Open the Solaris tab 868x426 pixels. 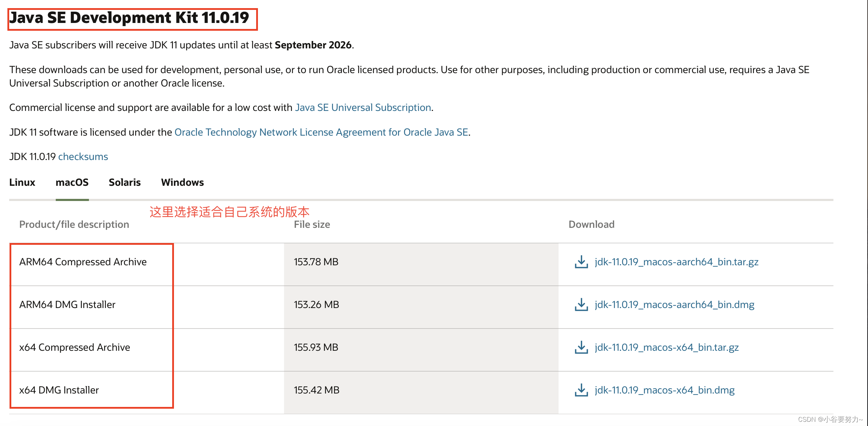[x=125, y=182]
